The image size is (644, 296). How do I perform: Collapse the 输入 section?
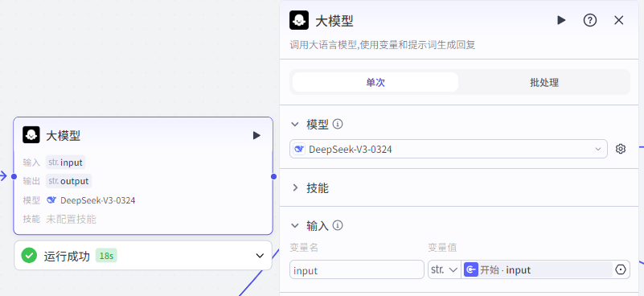point(295,226)
